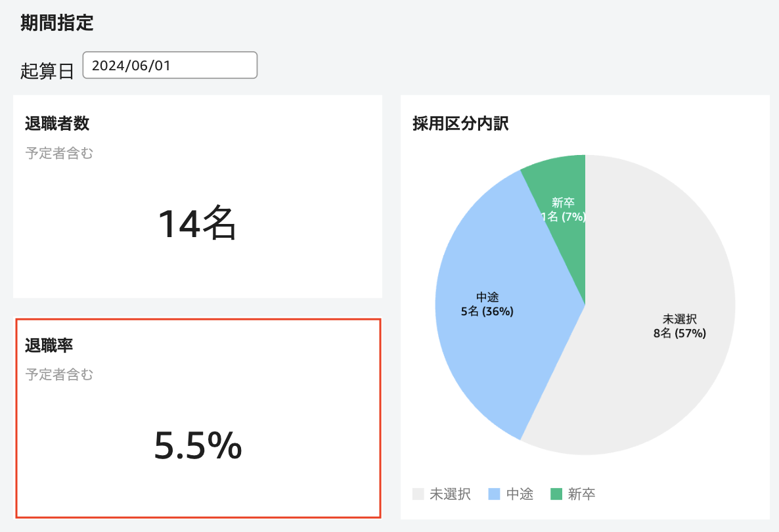Click the 起算日 label text
The image size is (779, 532).
coord(47,71)
